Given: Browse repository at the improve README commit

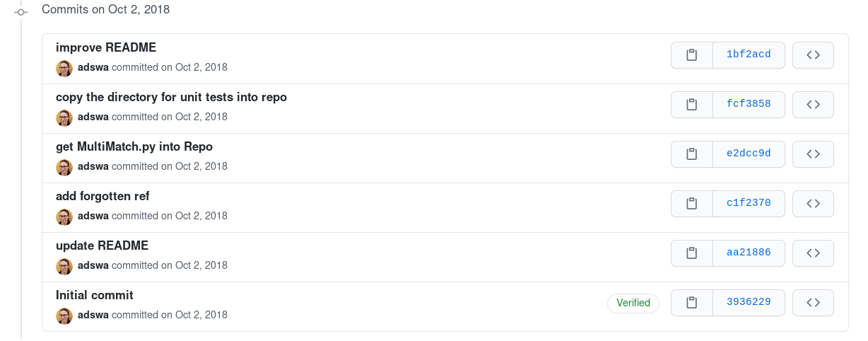Looking at the screenshot, I should coord(813,55).
